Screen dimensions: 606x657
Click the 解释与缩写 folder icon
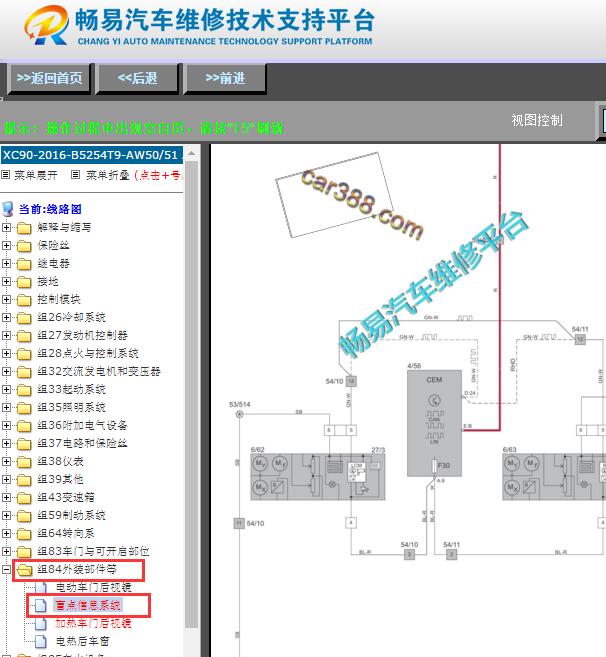pyautogui.click(x=24, y=228)
